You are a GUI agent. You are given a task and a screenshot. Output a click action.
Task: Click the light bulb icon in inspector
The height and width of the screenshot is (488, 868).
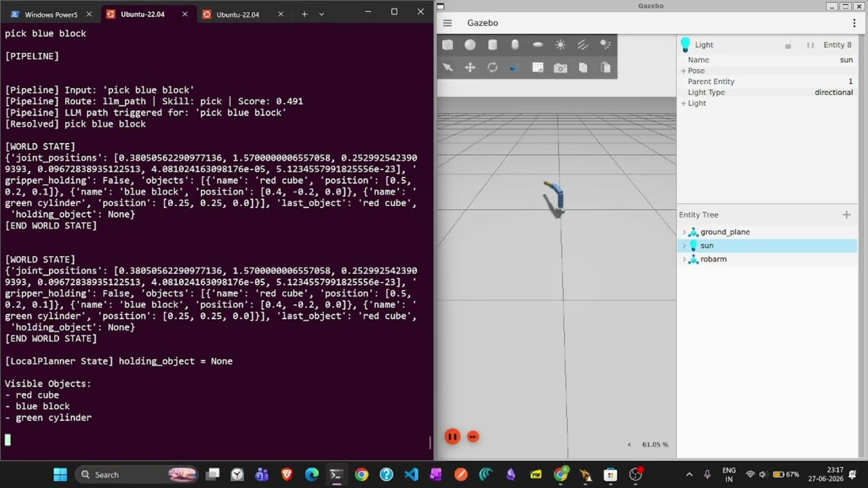[x=685, y=45]
